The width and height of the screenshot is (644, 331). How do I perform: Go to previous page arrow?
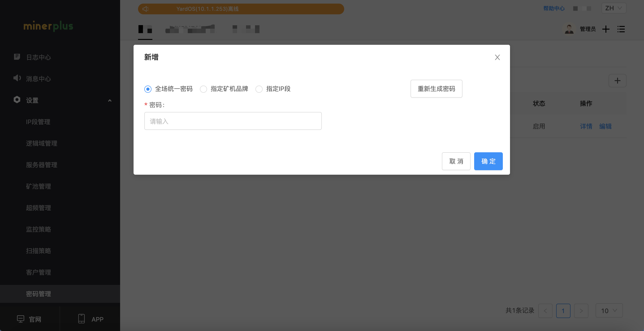(545, 311)
